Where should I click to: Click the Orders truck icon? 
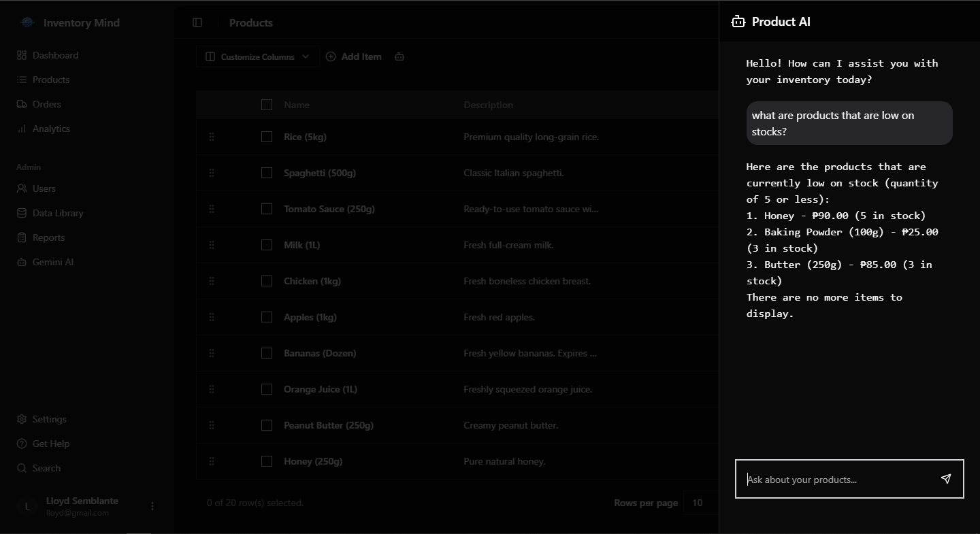click(22, 104)
